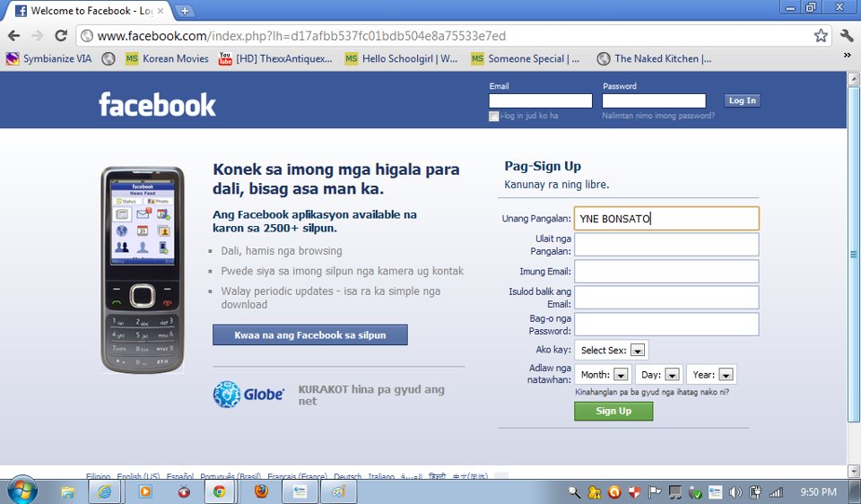The width and height of the screenshot is (861, 504).
Task: Focus the login Email field
Action: point(540,100)
